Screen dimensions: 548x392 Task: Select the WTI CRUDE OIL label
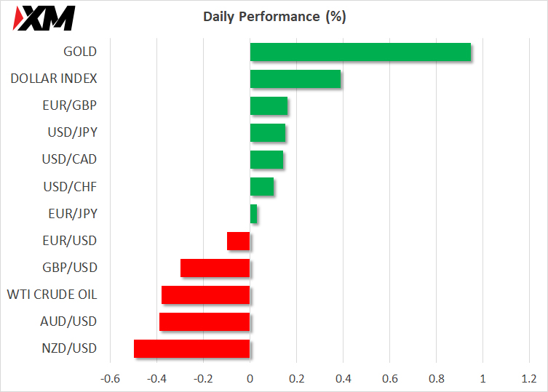pos(52,295)
